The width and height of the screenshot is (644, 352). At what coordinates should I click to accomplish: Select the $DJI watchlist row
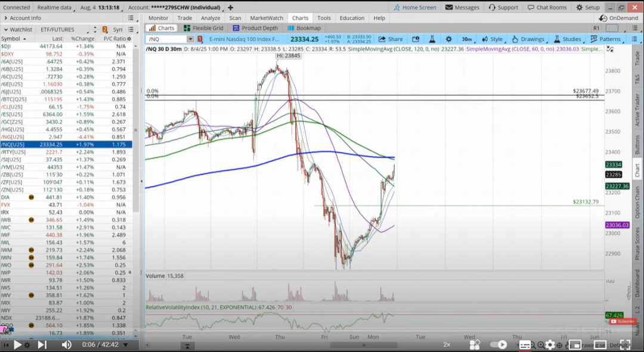click(66, 46)
